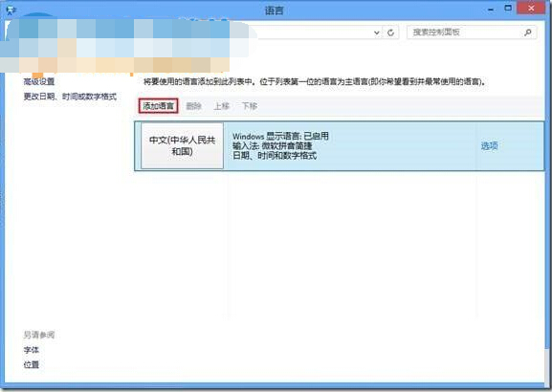
Task: Open the 字体 link under See also
Action: pyautogui.click(x=31, y=350)
